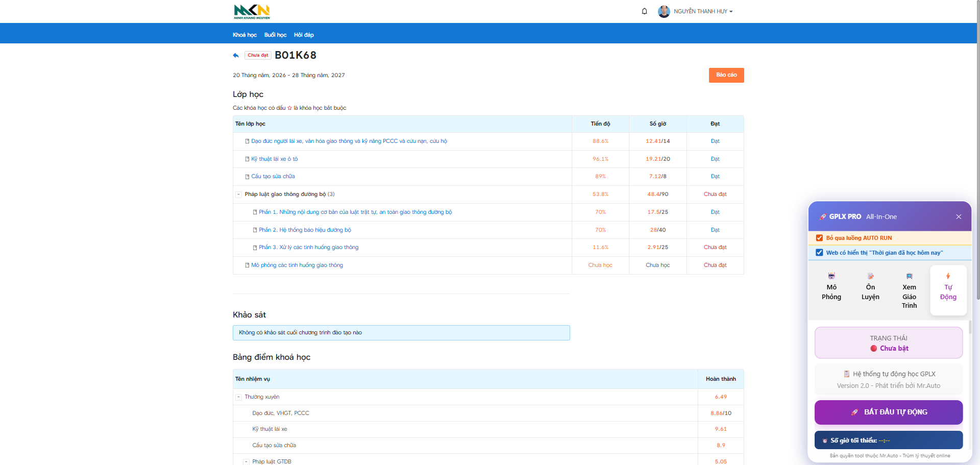Click the Kỹ thuật lái xe score row
The image size is (980, 465).
(x=488, y=429)
